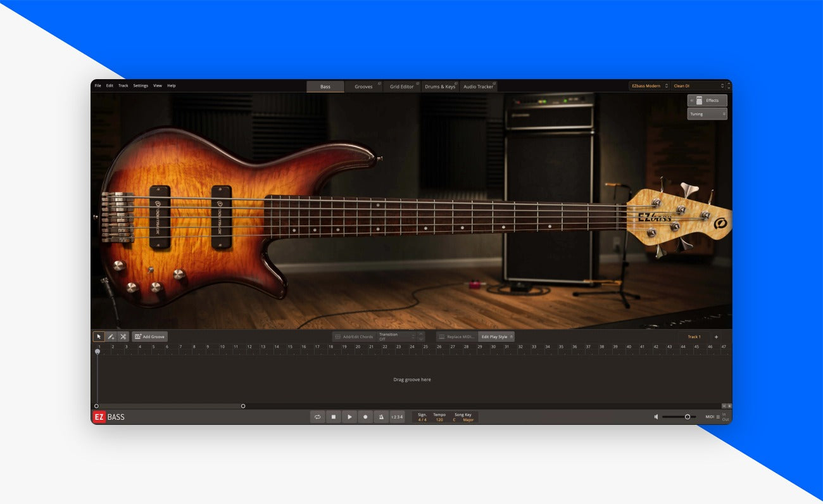Change the song key root C
The image size is (823, 504).
coord(454,420)
